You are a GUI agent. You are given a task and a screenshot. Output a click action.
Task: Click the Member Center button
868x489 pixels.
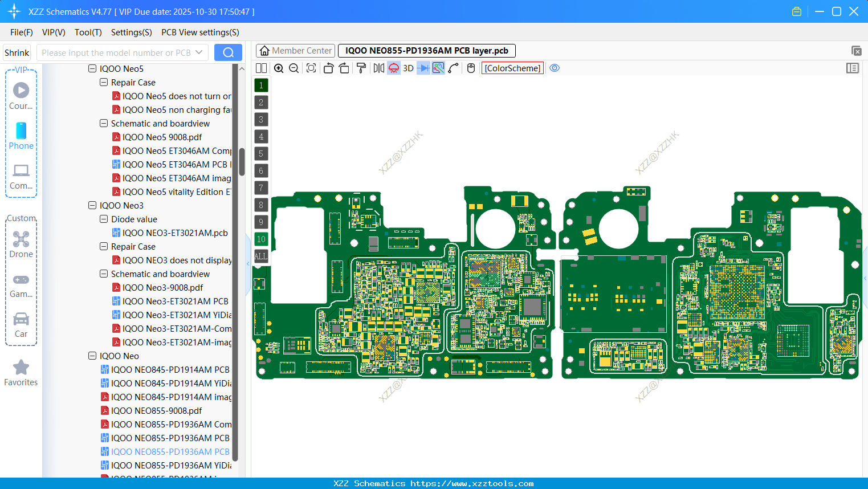[x=295, y=50]
